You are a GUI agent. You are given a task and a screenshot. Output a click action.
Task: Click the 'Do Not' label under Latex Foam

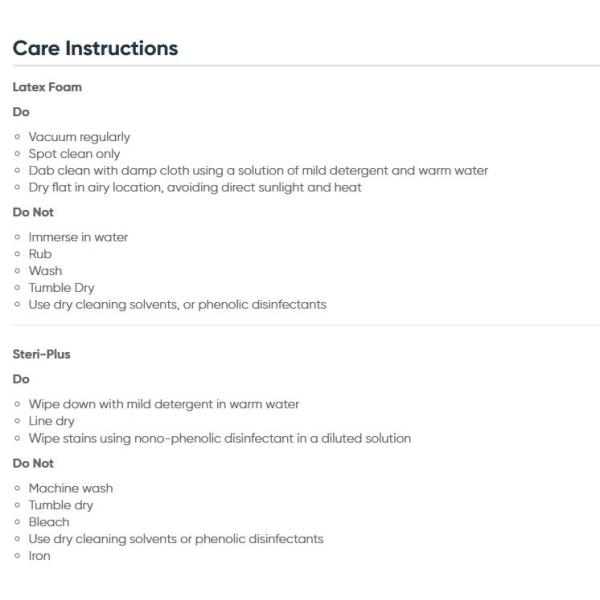(33, 212)
